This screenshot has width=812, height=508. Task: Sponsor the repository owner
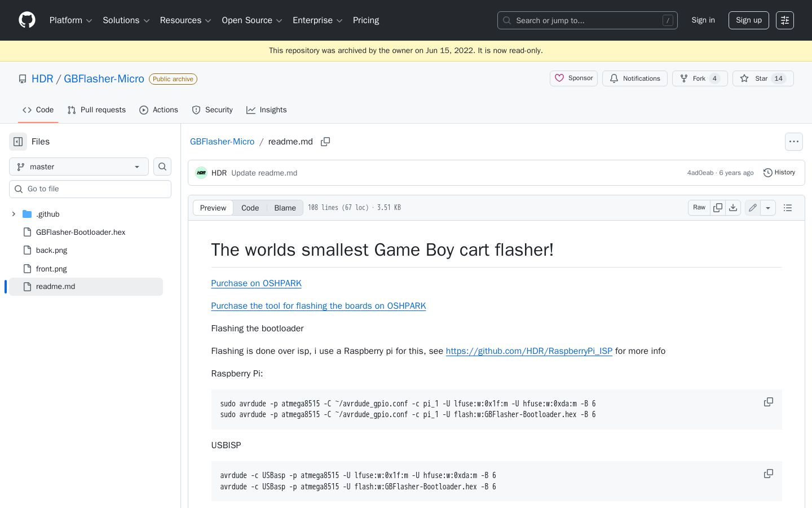coord(573,78)
